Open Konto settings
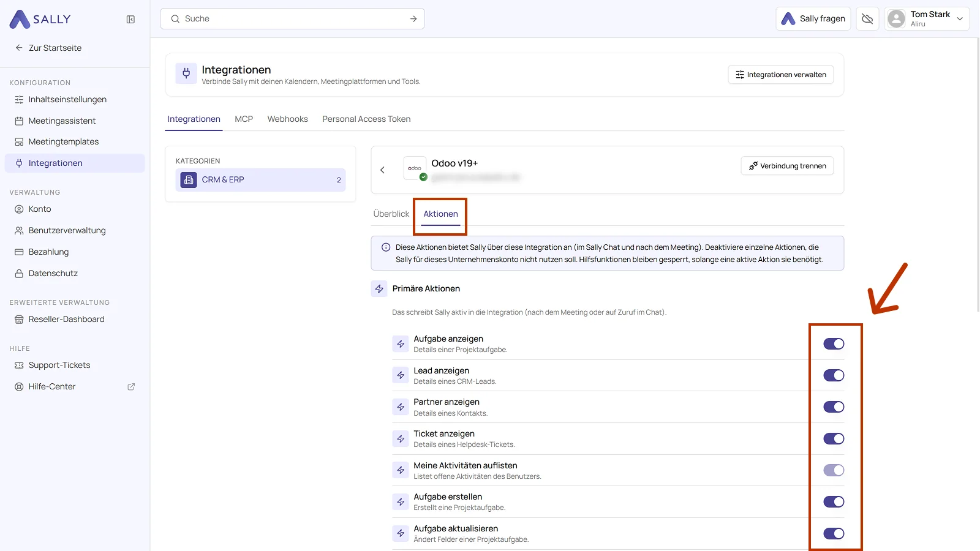 (75, 209)
